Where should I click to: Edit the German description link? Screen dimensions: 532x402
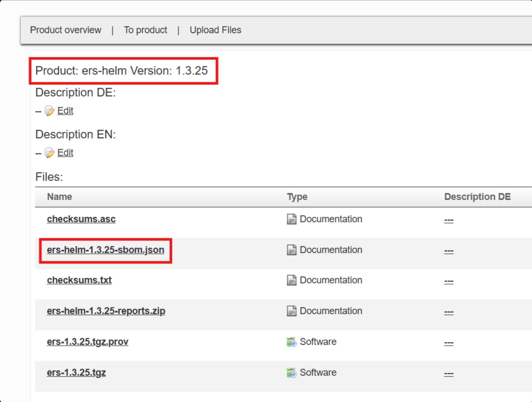(x=65, y=110)
